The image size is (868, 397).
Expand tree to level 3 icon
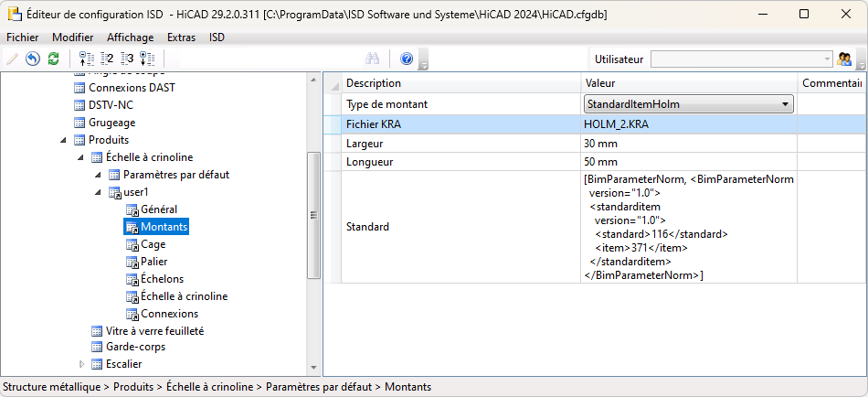coord(127,59)
